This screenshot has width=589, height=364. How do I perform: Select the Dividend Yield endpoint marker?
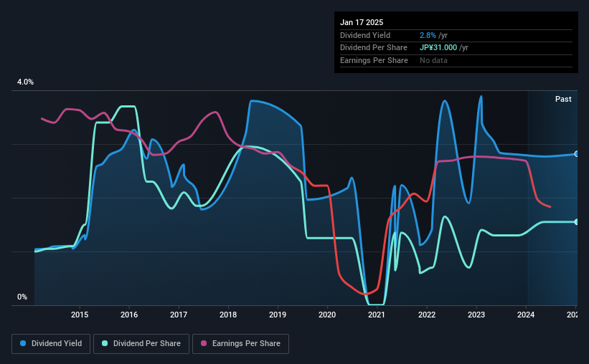(577, 154)
